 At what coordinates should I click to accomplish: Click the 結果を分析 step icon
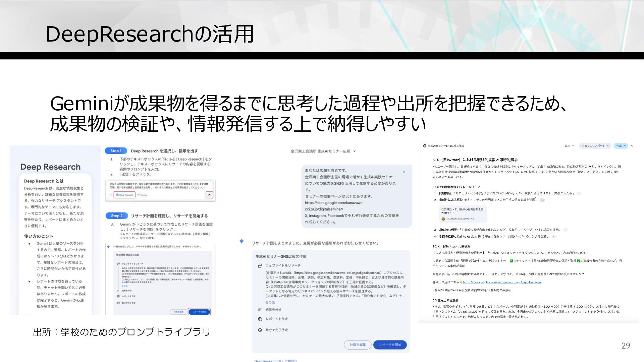[x=260, y=310]
